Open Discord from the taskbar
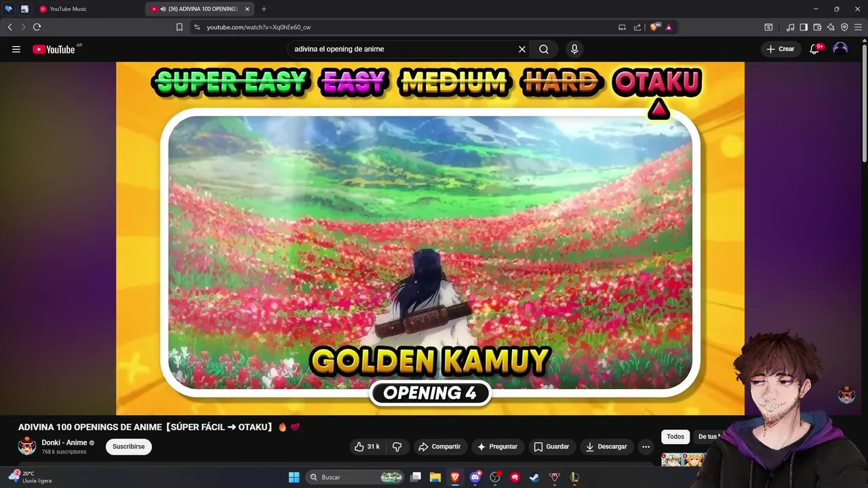 (x=475, y=477)
